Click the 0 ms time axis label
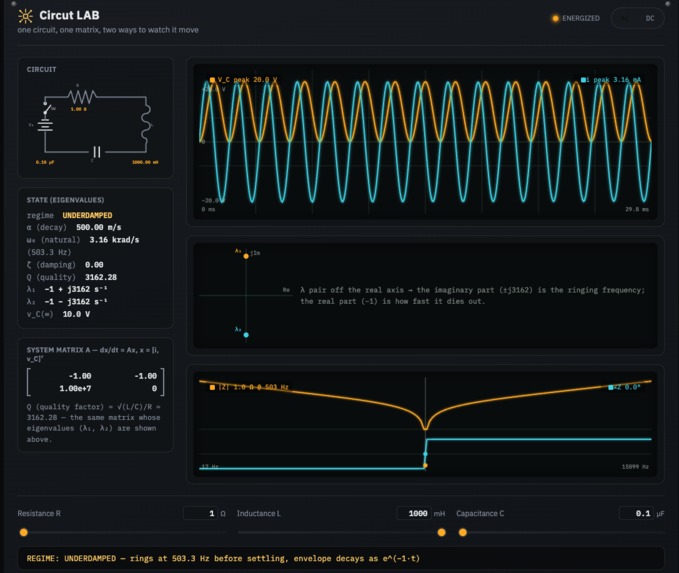Viewport: 679px width, 573px height. pyautogui.click(x=208, y=209)
